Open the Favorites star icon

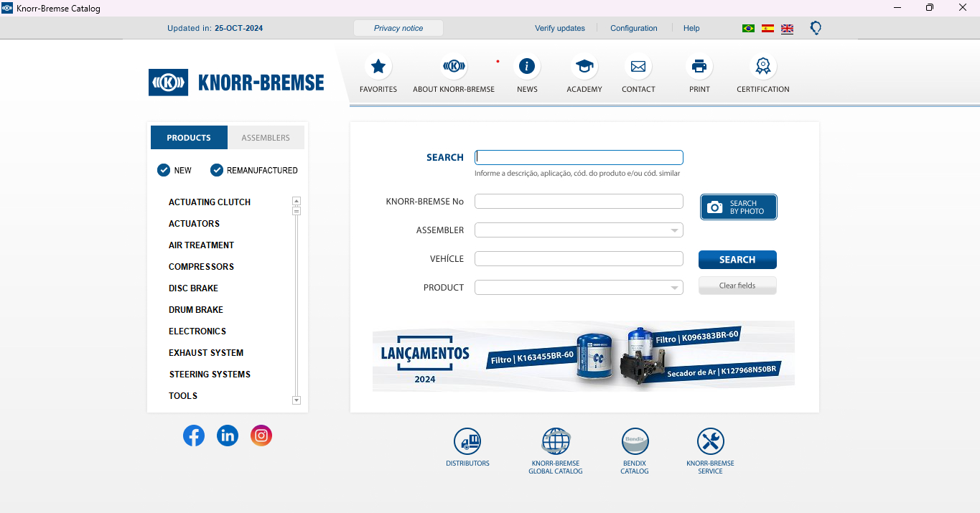[x=378, y=67]
